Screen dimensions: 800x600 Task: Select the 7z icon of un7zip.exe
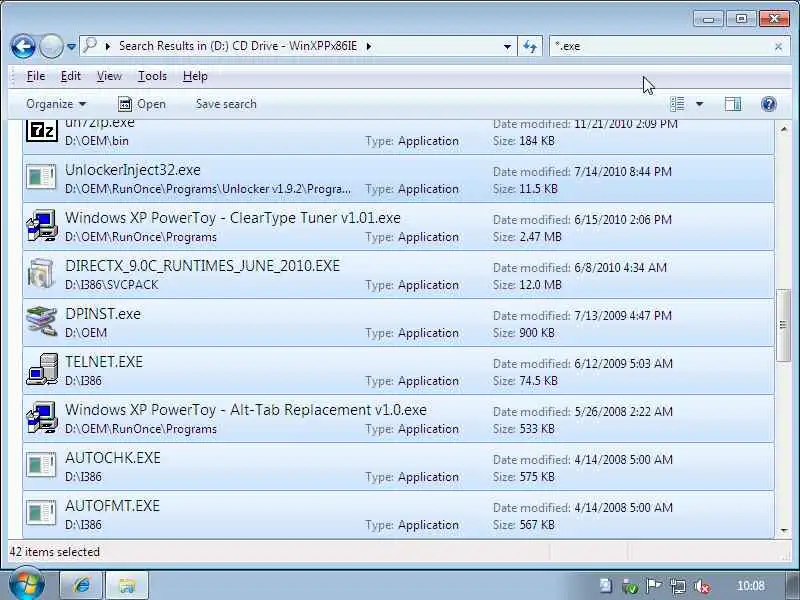[41, 131]
